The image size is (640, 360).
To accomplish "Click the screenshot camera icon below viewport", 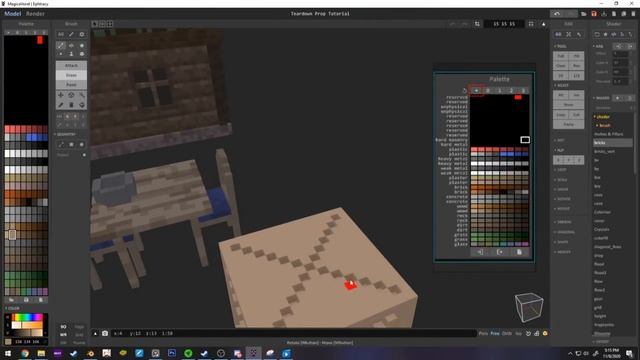I will (105, 333).
